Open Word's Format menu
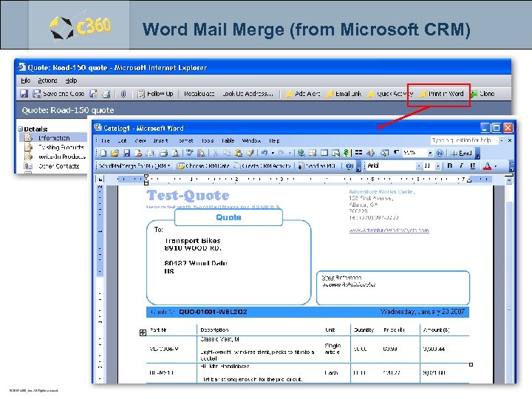Screen dimensions: 532x399 (x=185, y=140)
